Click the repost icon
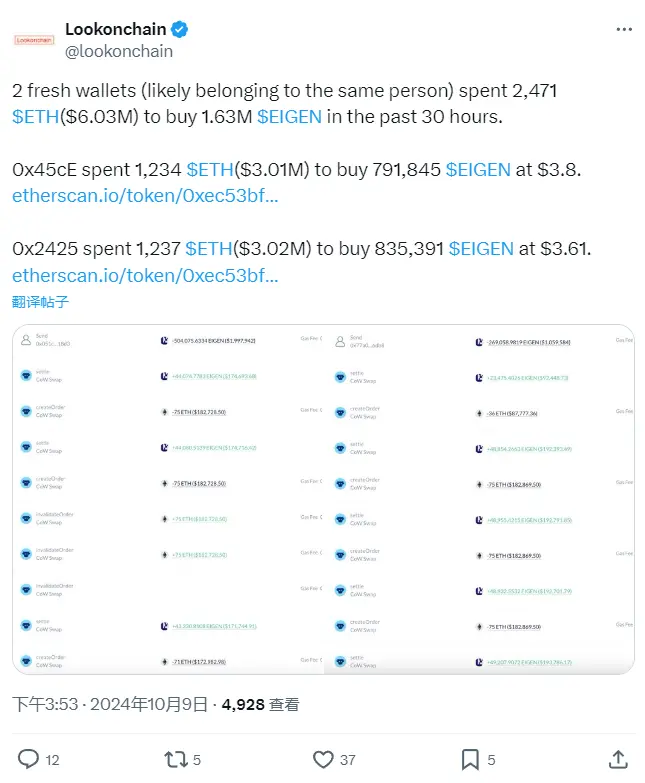Image resolution: width=645 pixels, height=783 pixels. [176, 758]
